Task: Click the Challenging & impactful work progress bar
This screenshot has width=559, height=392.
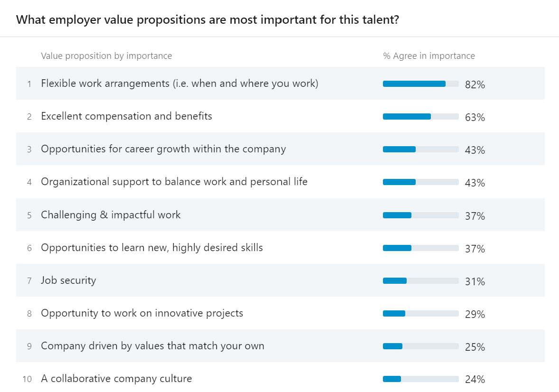Action: click(x=420, y=215)
